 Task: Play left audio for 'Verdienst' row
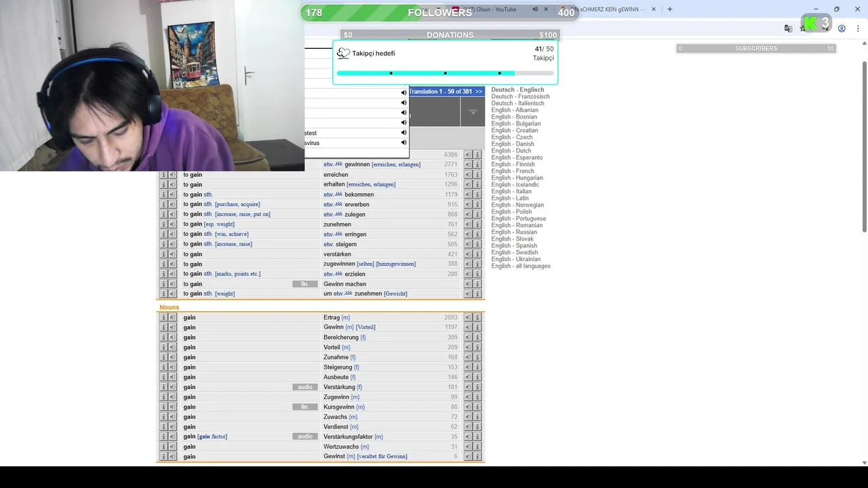(x=172, y=426)
